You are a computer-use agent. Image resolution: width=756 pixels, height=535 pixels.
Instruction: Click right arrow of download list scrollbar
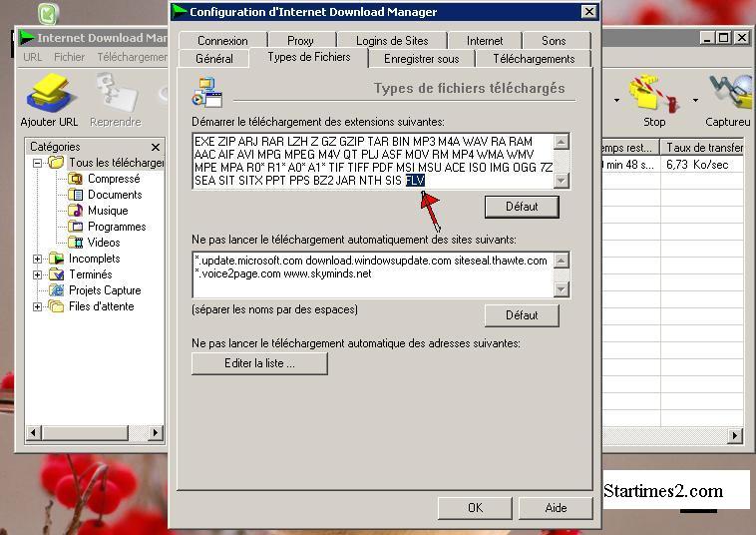tap(734, 435)
